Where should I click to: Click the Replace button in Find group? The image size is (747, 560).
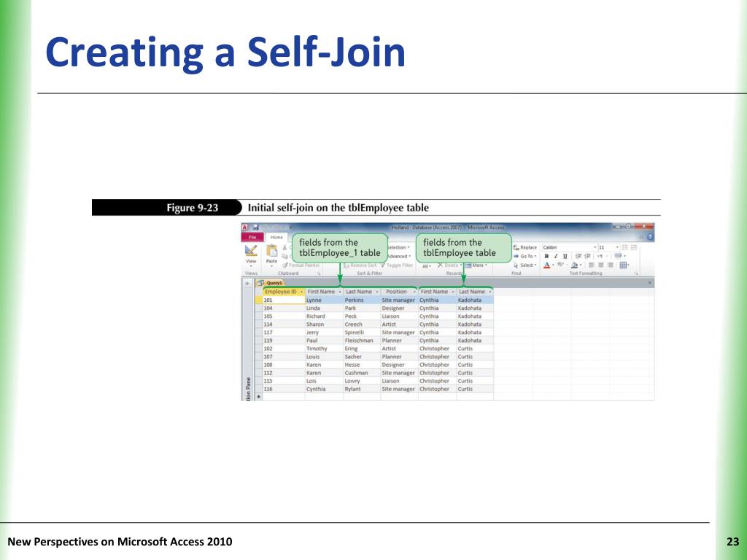coord(525,248)
